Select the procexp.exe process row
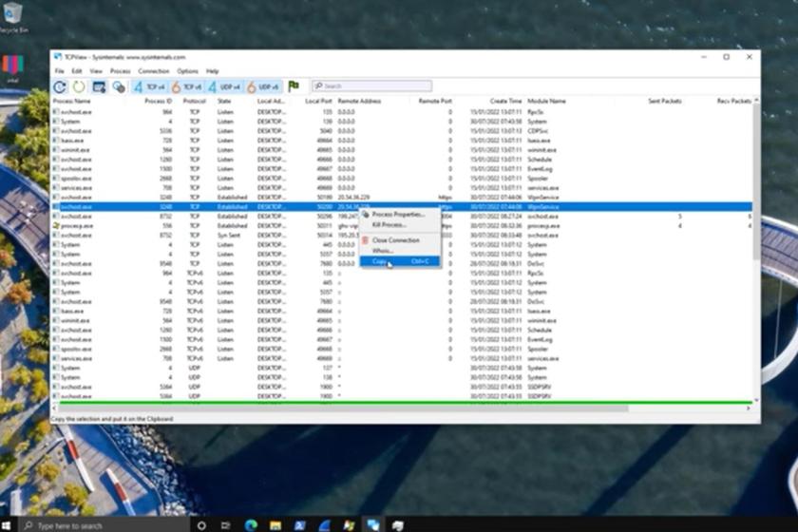The image size is (798, 532). pyautogui.click(x=402, y=225)
